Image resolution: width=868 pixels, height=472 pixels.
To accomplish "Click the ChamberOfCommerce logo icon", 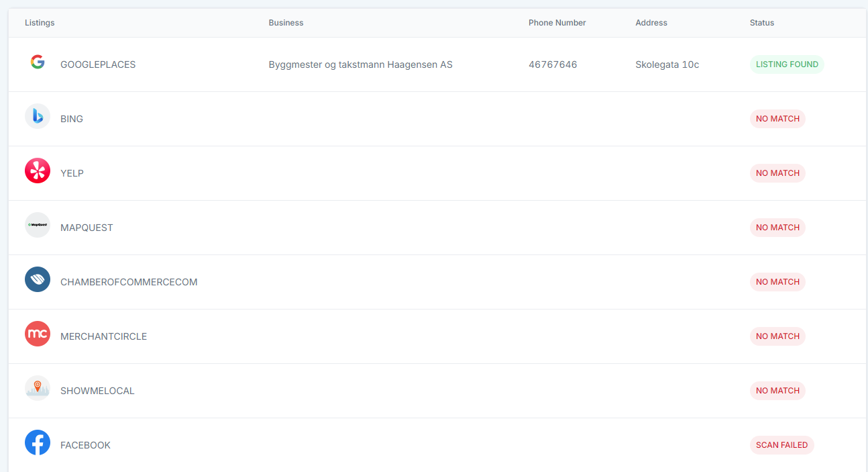I will [x=38, y=280].
